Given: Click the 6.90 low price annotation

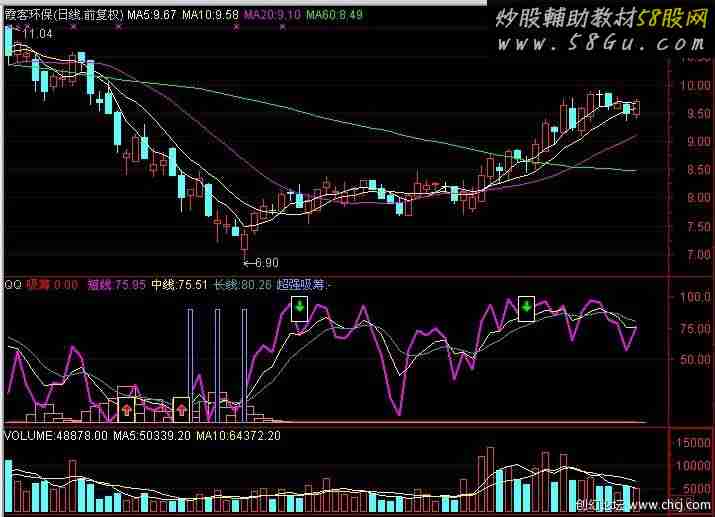Looking at the screenshot, I should coord(267,263).
